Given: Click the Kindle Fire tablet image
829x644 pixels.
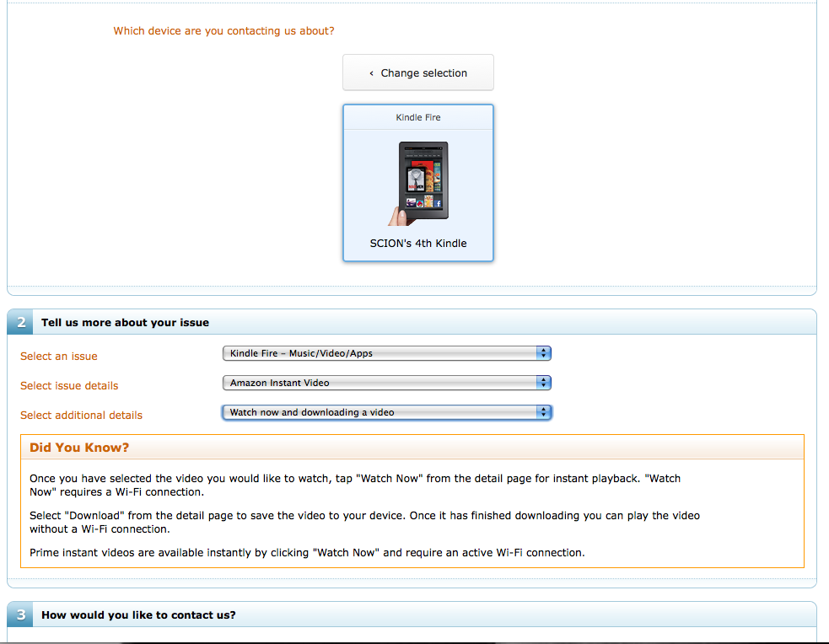Looking at the screenshot, I should (418, 183).
